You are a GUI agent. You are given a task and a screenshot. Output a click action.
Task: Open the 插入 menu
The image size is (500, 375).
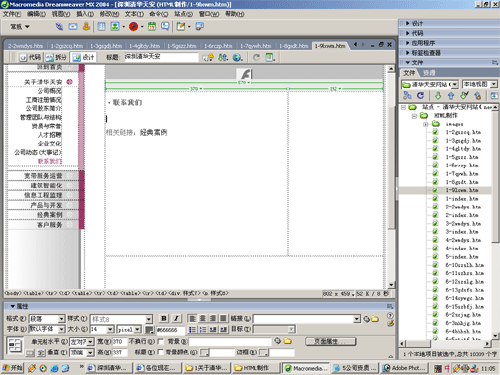tap(85, 14)
